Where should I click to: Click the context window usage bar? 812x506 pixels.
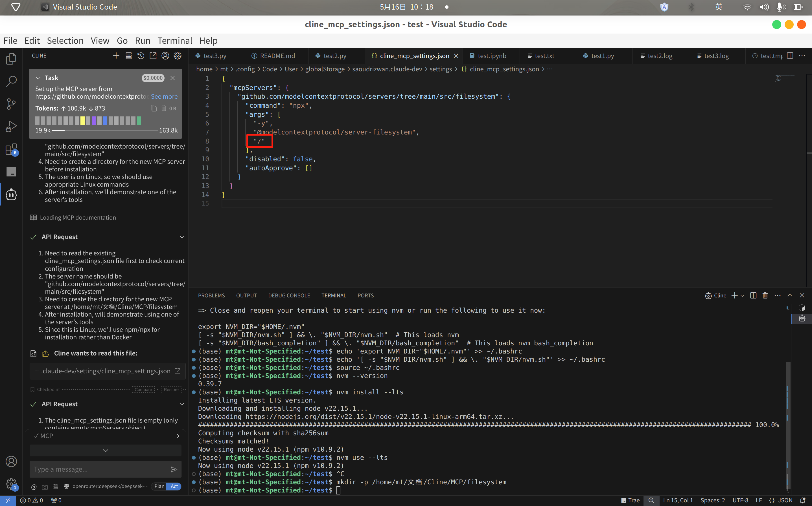coord(104,131)
